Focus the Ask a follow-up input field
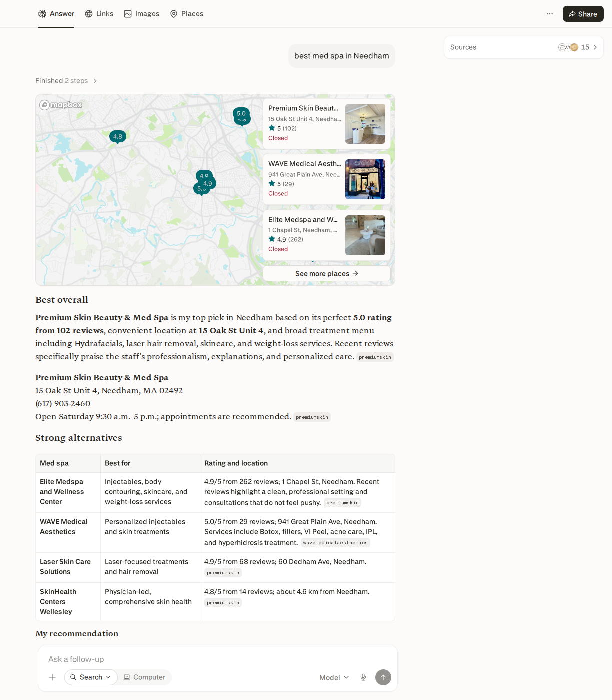Screen dimensions: 612x700 click(218, 659)
